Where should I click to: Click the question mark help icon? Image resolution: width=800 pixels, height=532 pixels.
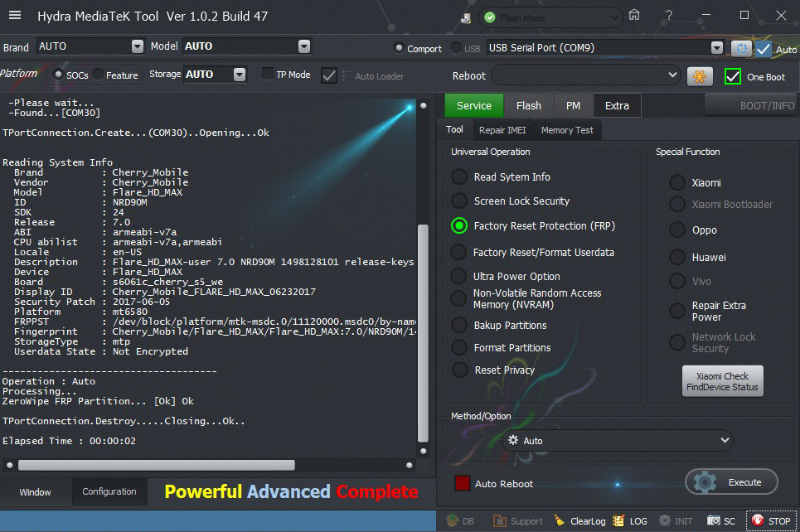click(669, 16)
